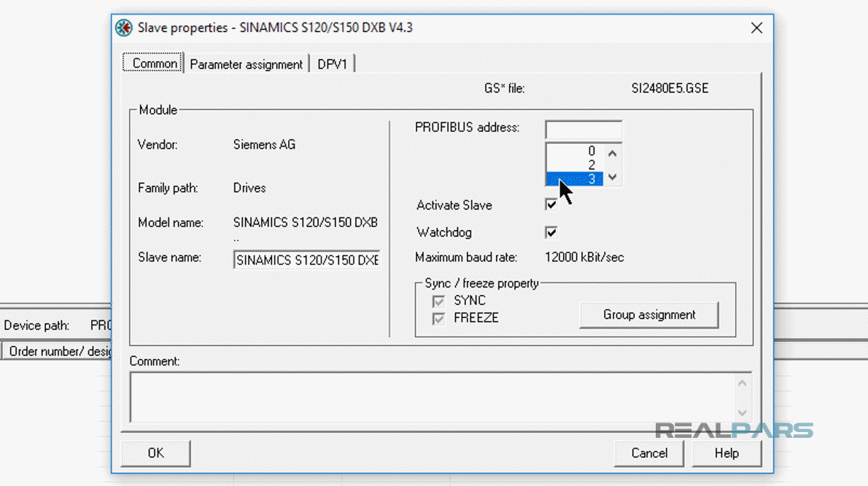Click the Comment box scroll down arrow
Image resolution: width=868 pixels, height=486 pixels.
click(x=743, y=413)
